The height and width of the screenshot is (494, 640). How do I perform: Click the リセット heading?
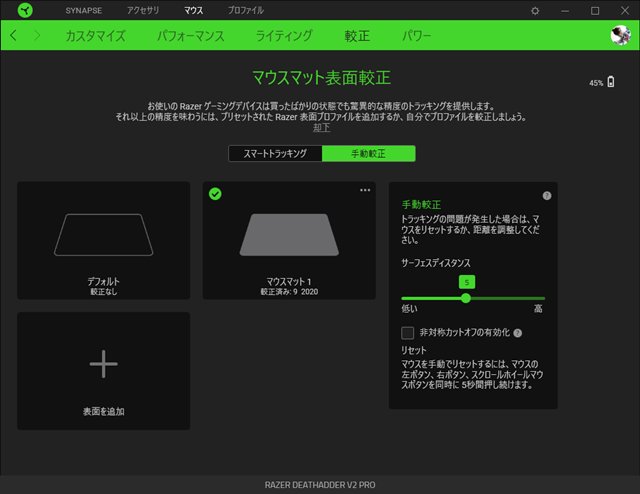(413, 350)
